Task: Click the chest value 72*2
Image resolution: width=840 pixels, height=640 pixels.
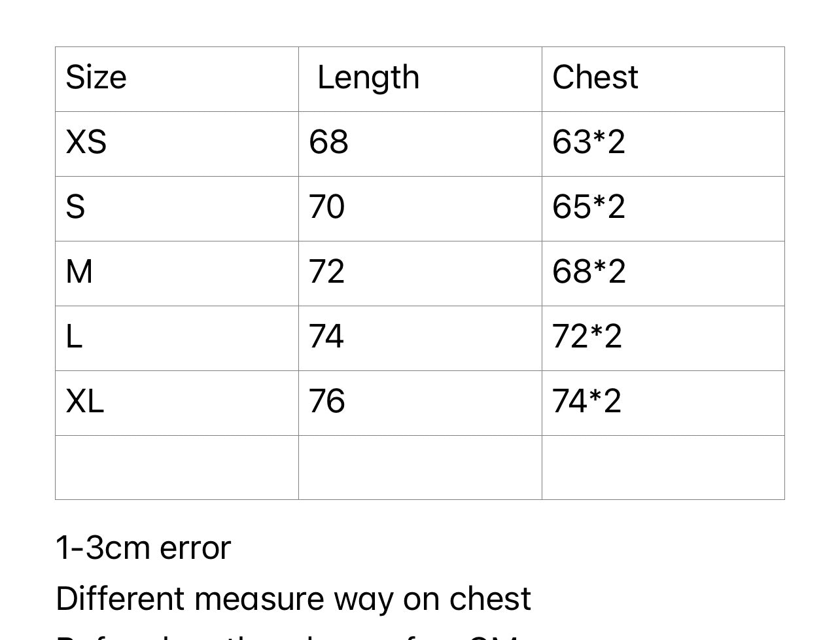Action: pos(587,337)
